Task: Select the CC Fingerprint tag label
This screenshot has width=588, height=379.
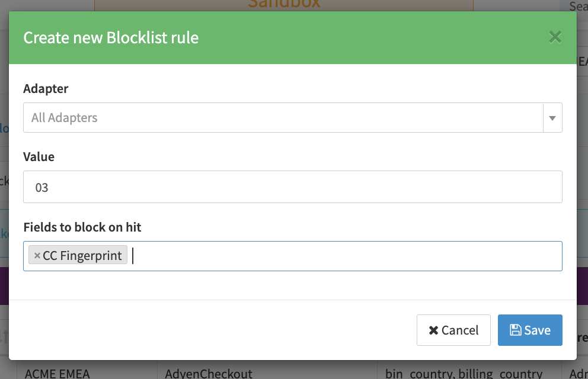Action: click(82, 256)
